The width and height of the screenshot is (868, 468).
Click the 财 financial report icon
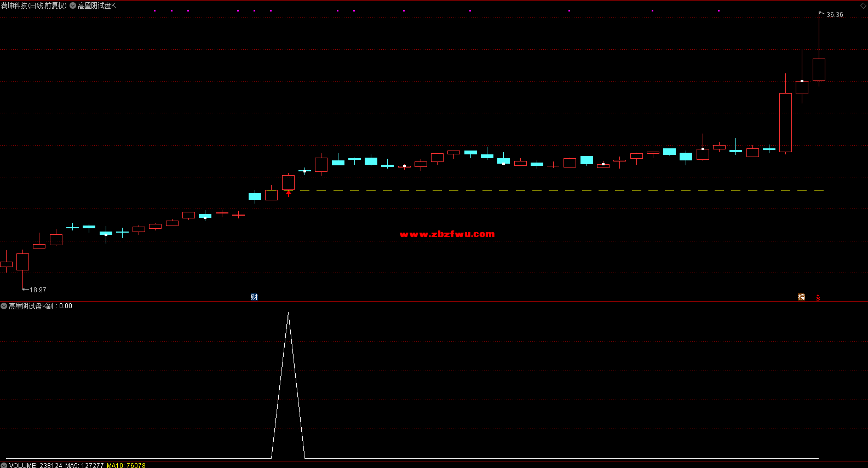tap(254, 297)
